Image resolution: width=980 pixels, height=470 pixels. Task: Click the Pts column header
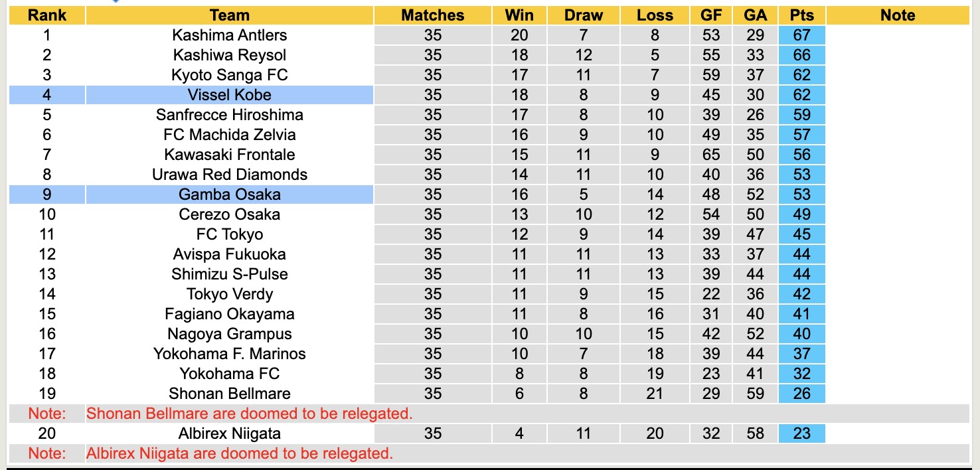(x=802, y=15)
